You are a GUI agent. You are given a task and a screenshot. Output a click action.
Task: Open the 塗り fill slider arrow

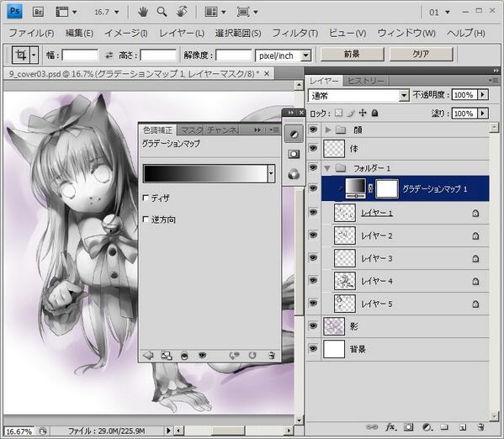click(x=482, y=114)
